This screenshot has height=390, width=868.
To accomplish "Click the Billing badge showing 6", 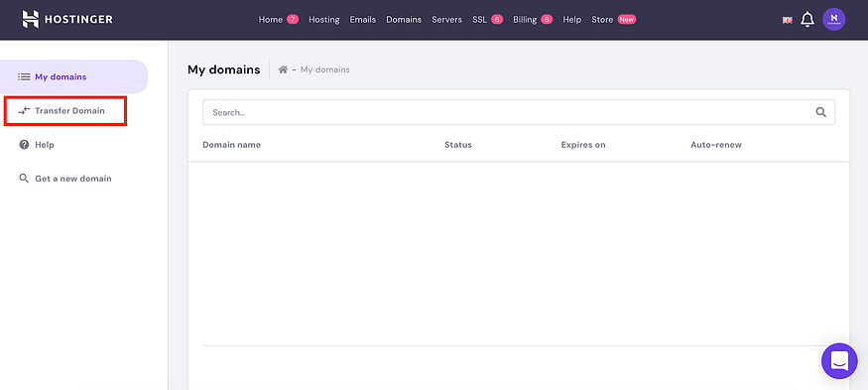I will [x=547, y=20].
